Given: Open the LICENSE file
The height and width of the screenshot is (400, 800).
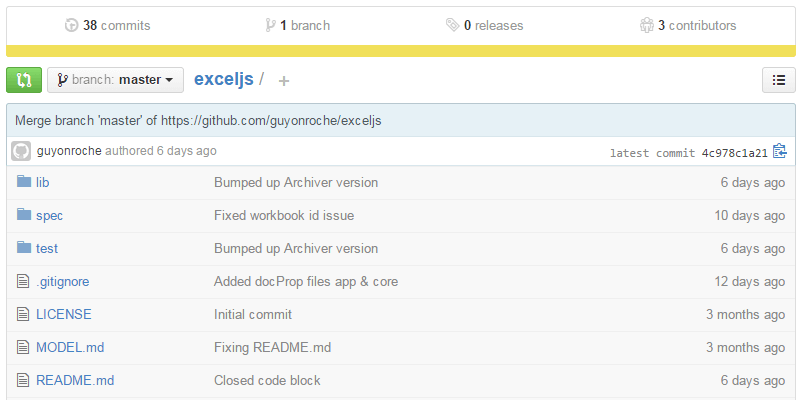Looking at the screenshot, I should (63, 314).
